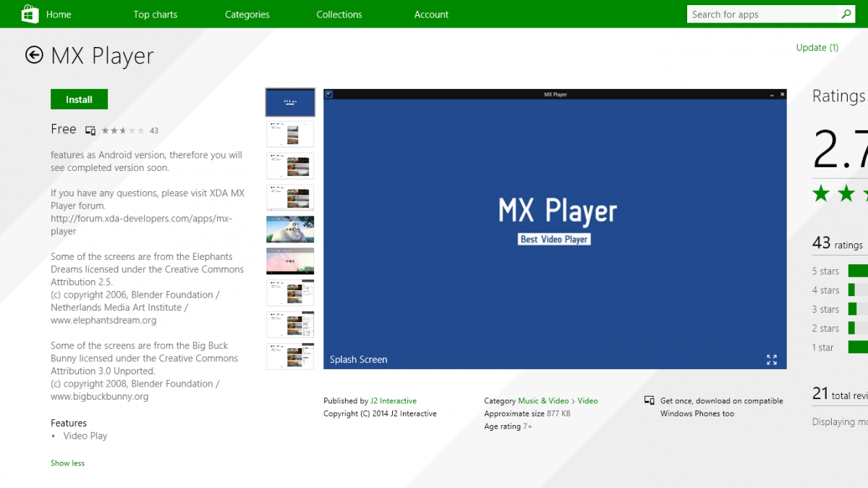Open the Music & Video category link
868x488 pixels.
pyautogui.click(x=543, y=401)
